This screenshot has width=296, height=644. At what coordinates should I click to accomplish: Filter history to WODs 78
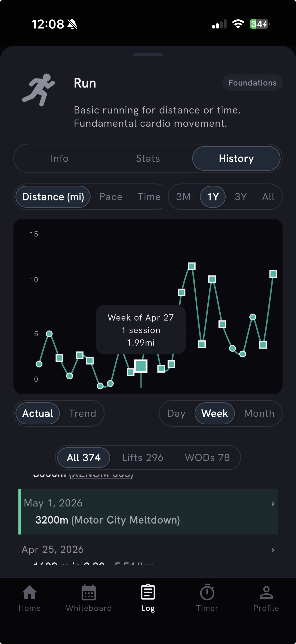point(207,458)
